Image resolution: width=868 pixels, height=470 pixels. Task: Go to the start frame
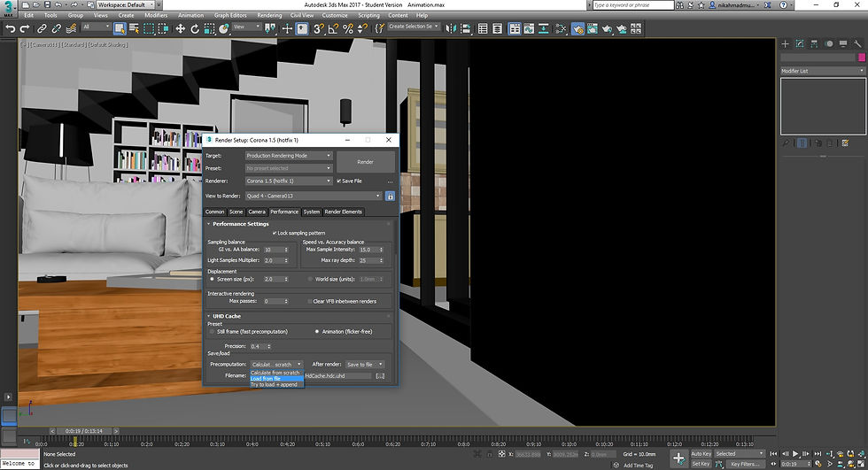click(774, 454)
